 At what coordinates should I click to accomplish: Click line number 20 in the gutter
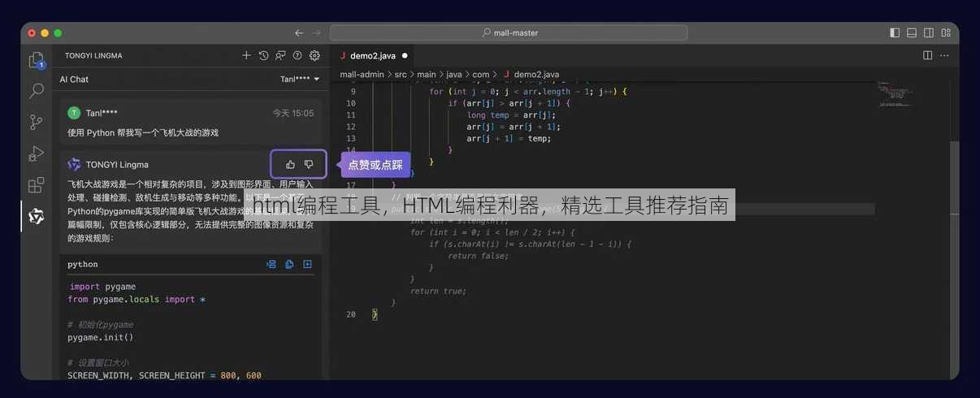click(x=350, y=314)
